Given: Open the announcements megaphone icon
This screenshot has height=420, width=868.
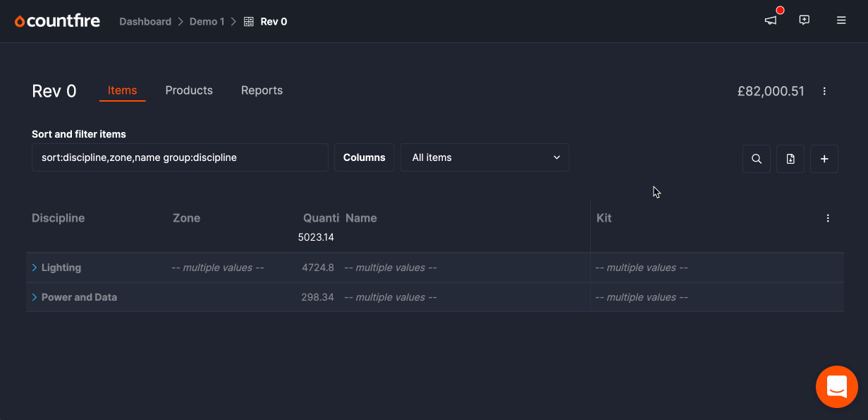Looking at the screenshot, I should pos(771,20).
